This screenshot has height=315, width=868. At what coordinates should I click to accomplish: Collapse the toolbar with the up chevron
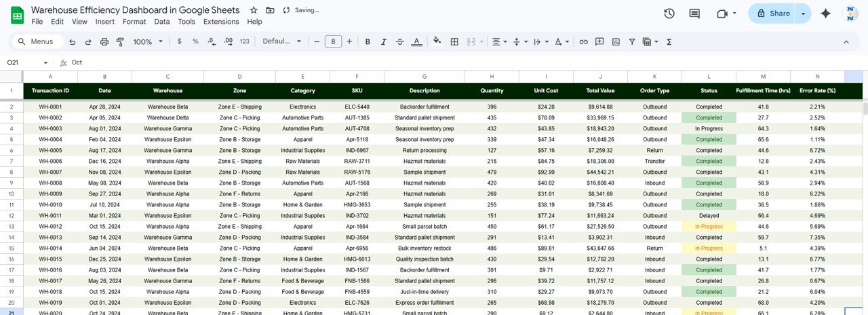[x=846, y=41]
